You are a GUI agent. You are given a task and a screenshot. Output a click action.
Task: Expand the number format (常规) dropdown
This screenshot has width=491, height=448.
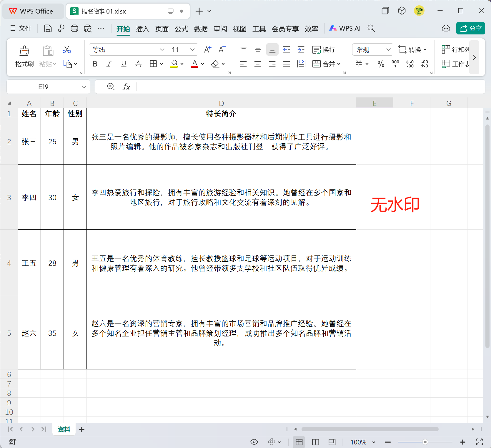click(x=389, y=49)
